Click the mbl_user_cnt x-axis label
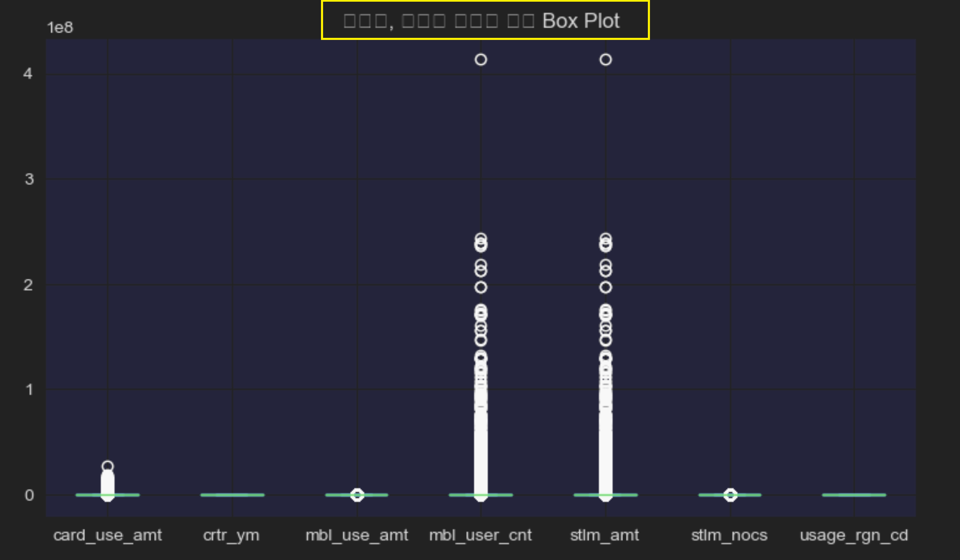960x560 pixels. 480,535
